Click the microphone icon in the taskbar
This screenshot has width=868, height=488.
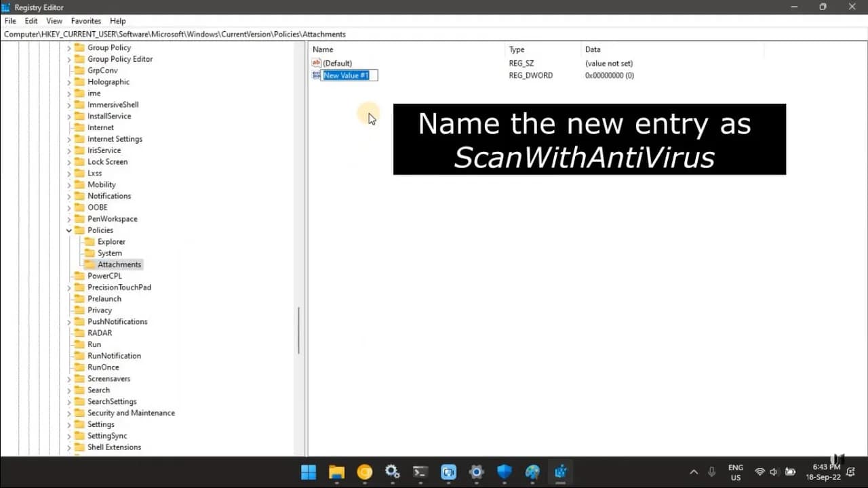click(x=712, y=472)
